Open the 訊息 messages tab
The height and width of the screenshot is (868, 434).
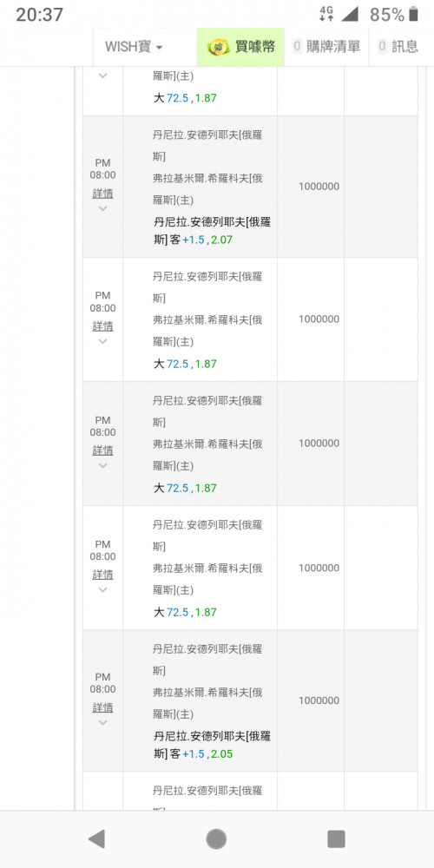[398, 47]
